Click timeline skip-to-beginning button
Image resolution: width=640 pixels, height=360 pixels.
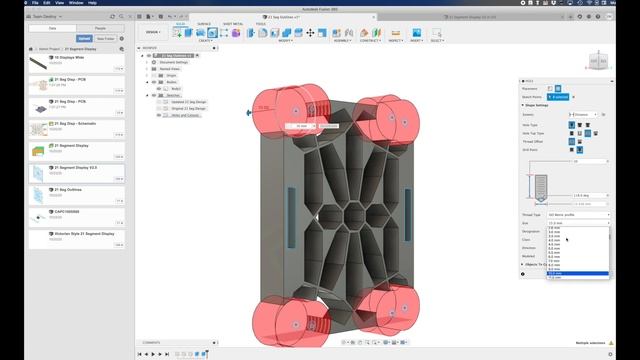[140, 354]
